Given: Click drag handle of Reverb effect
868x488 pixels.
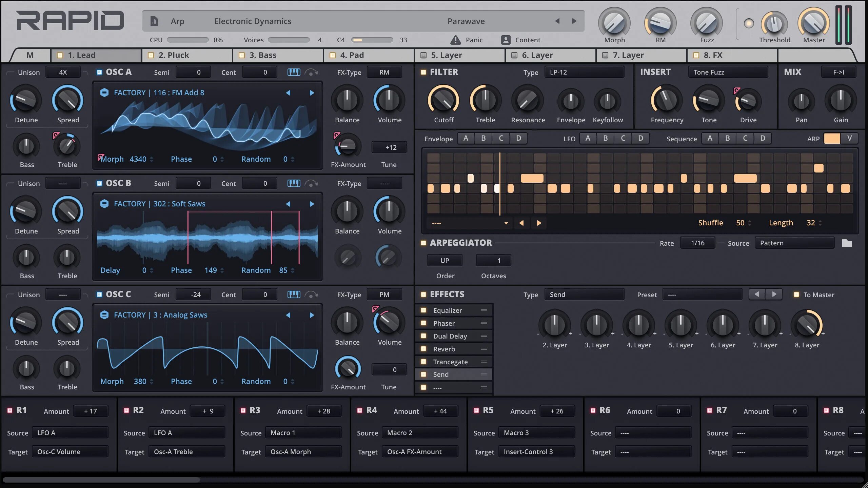Looking at the screenshot, I should 484,349.
